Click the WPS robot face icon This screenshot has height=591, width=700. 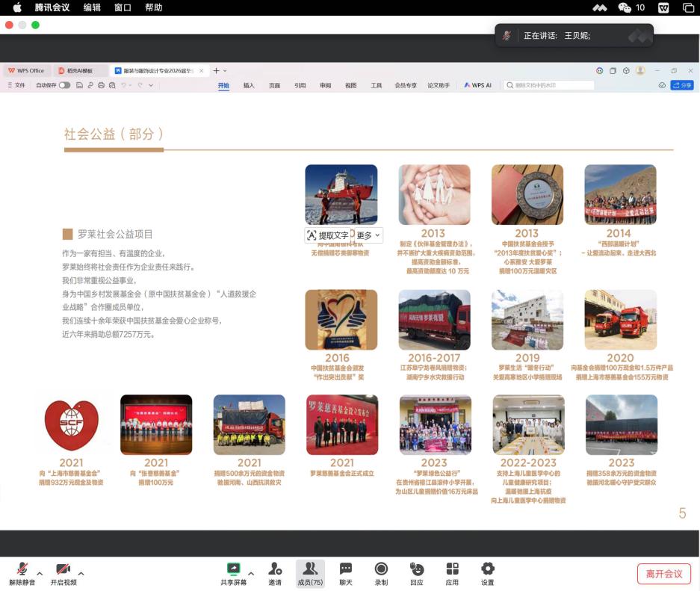[600, 70]
